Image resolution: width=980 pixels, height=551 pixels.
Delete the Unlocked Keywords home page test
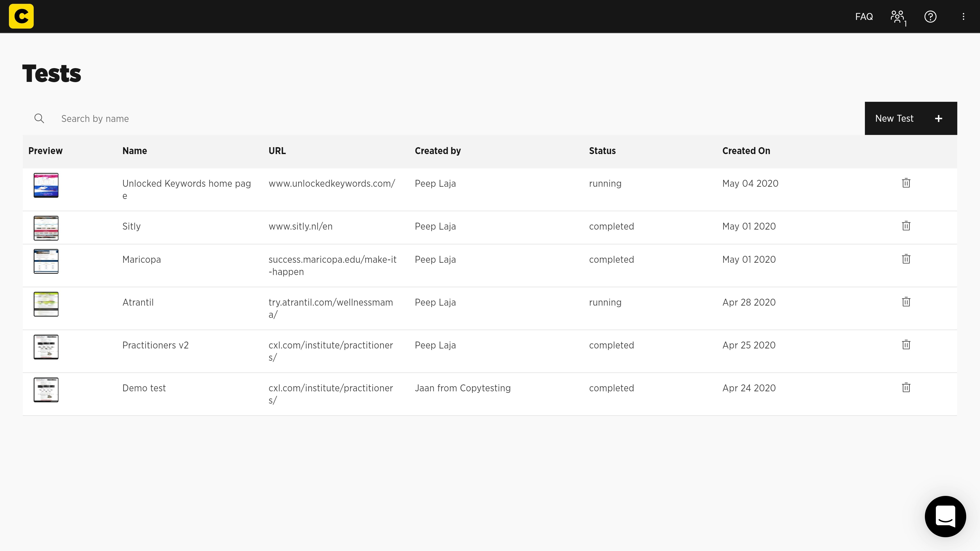coord(906,183)
